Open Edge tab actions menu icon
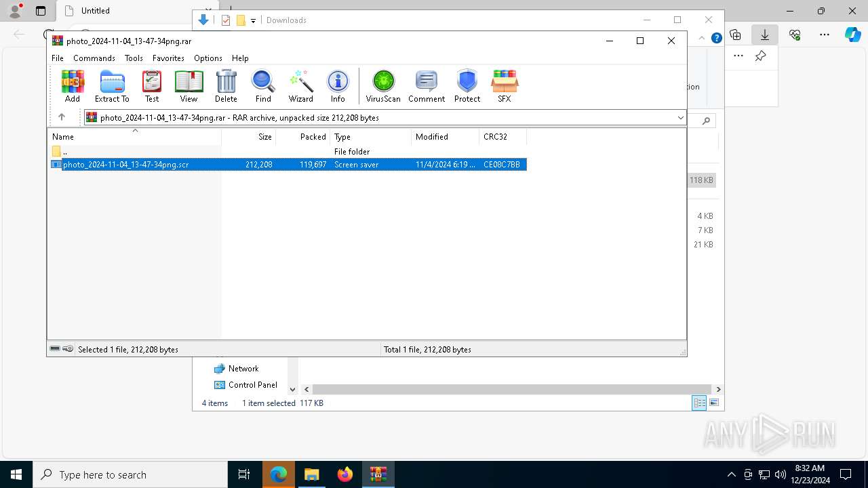Screen dimensions: 868x488 [41, 11]
